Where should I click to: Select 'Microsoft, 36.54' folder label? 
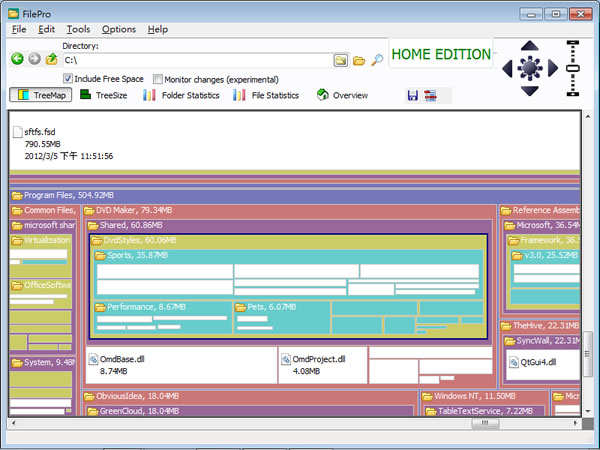pos(548,225)
